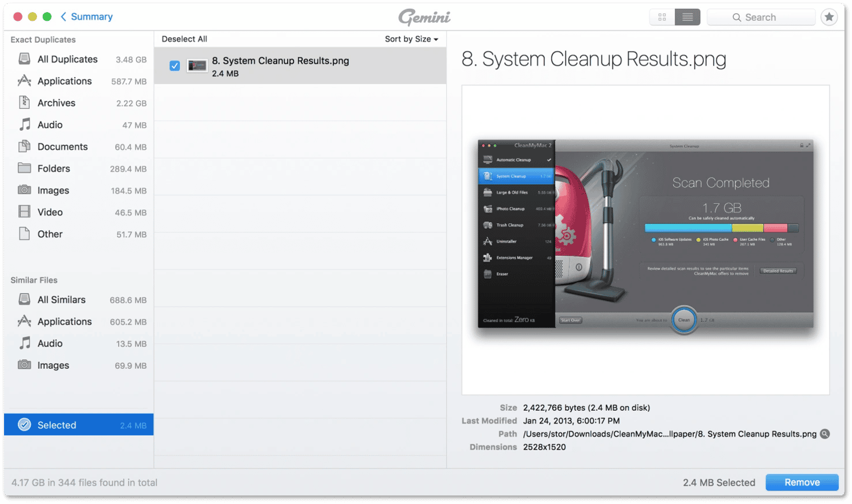Image resolution: width=852 pixels, height=504 pixels.
Task: Switch to grid view mode
Action: pos(662,17)
